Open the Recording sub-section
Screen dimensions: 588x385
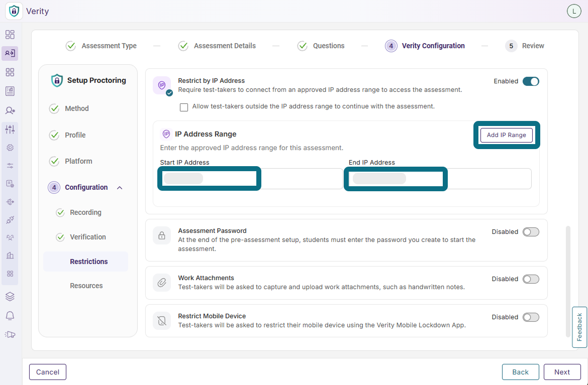79,213
